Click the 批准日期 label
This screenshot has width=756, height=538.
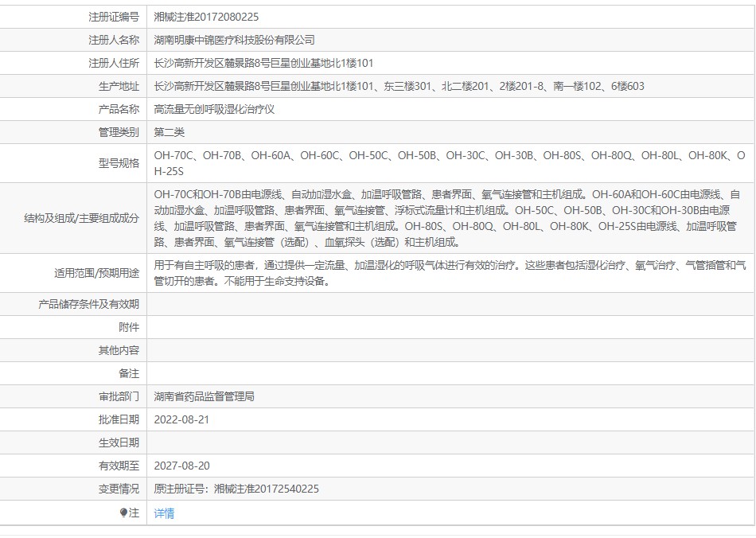[119, 420]
